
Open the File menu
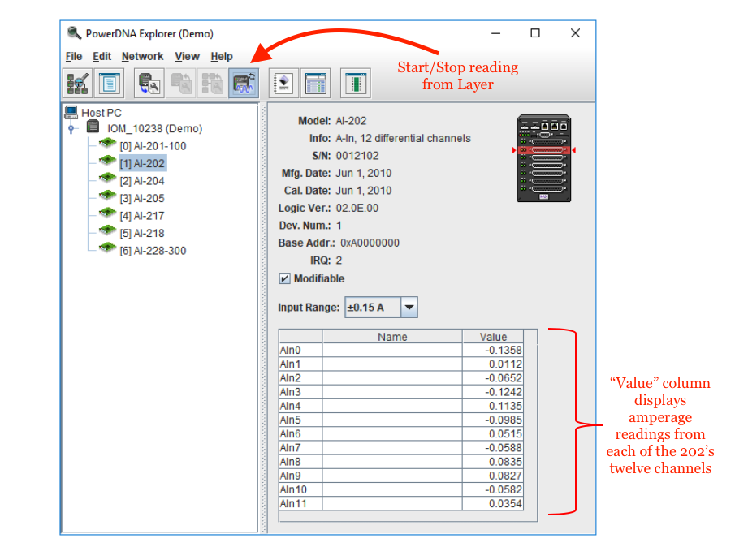[74, 56]
